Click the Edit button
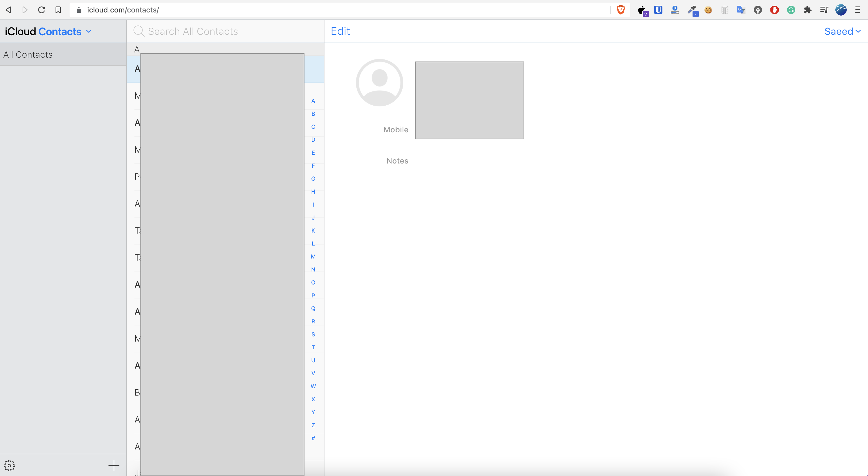 pos(340,31)
